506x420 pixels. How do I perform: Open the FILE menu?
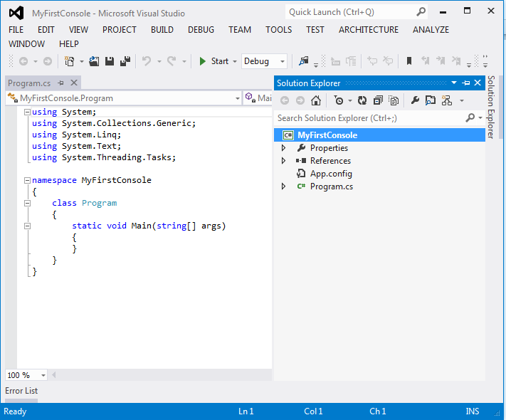[16, 30]
